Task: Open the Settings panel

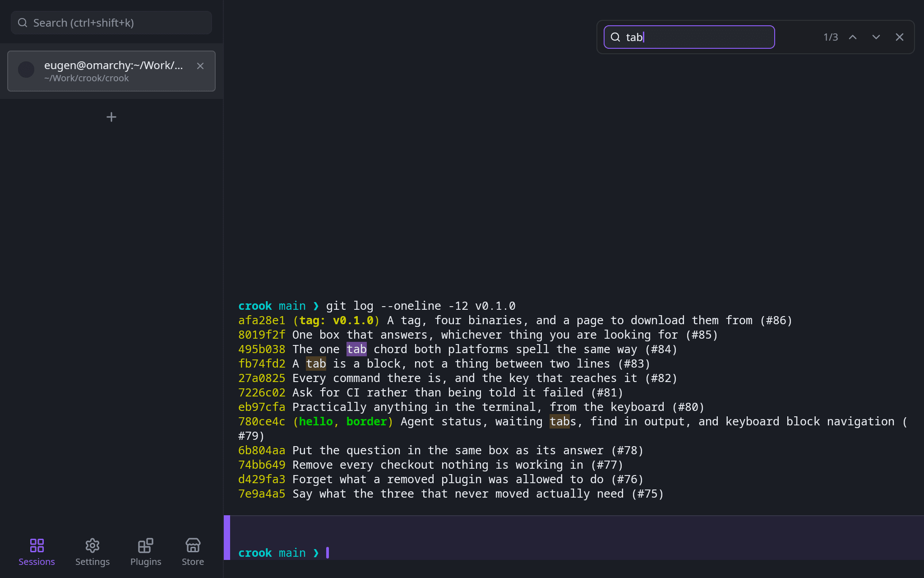Action: click(92, 552)
